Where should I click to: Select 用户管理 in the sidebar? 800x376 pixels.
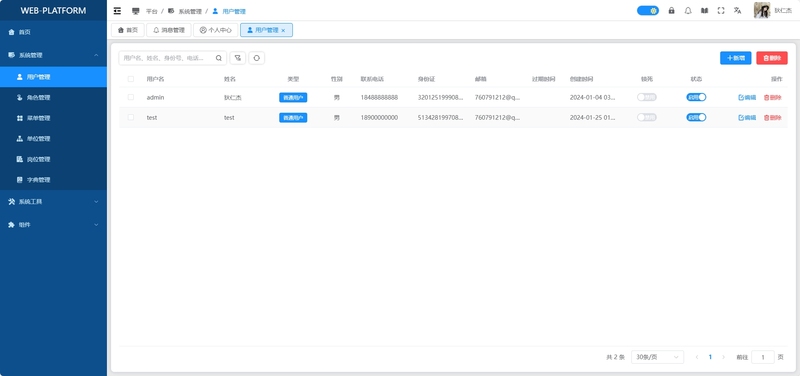point(53,77)
